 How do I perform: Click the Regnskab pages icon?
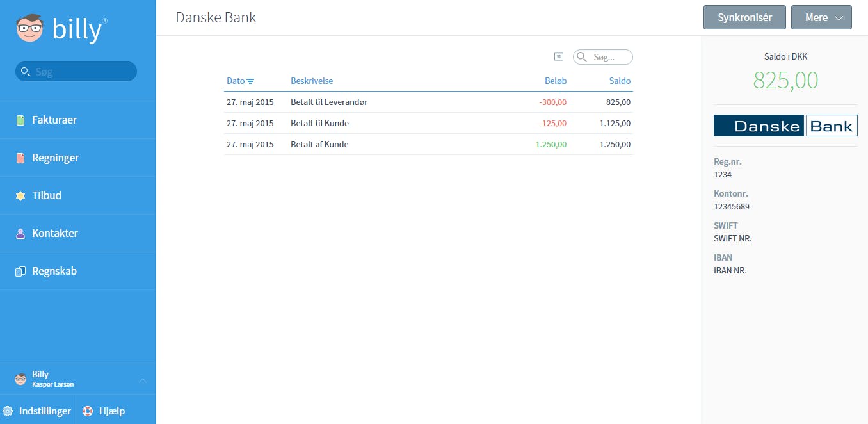coord(20,271)
